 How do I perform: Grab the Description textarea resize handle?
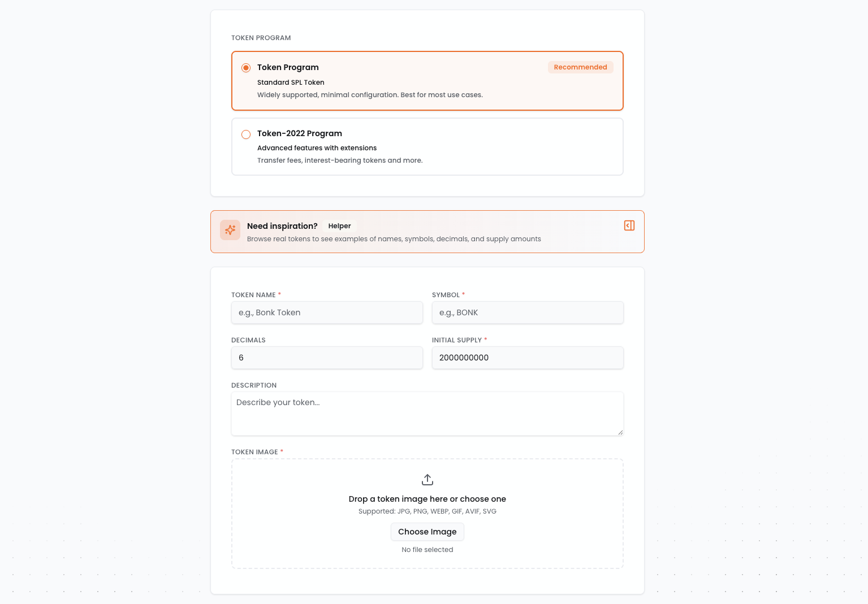pyautogui.click(x=620, y=432)
